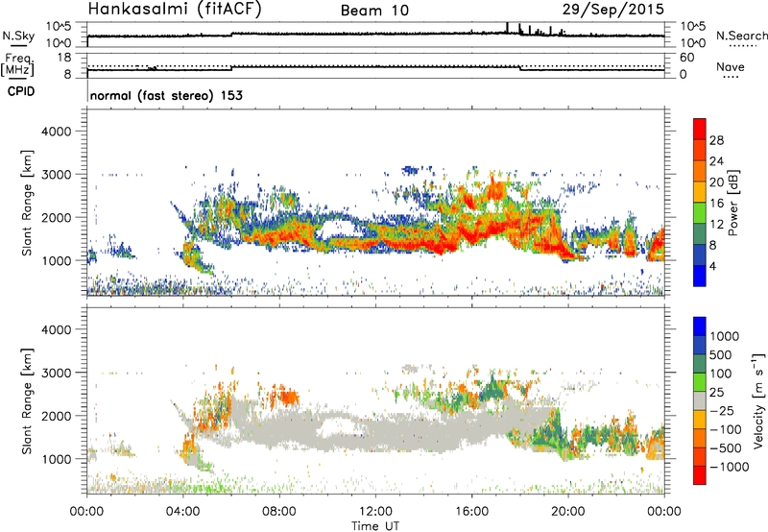This screenshot has width=768, height=532.
Task: Click the 'Velocity [m s⁻¹]' colorbar label
Action: (758, 400)
